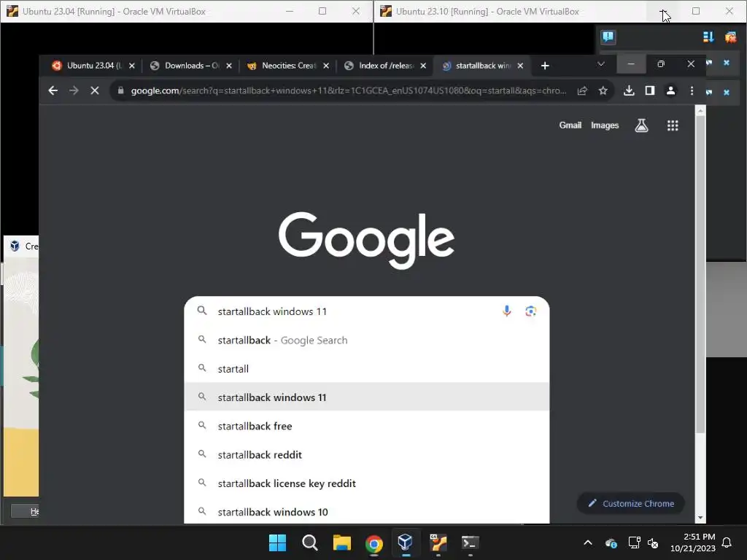Close the Downloads tab
Screen dimensions: 747x560
tap(229, 66)
